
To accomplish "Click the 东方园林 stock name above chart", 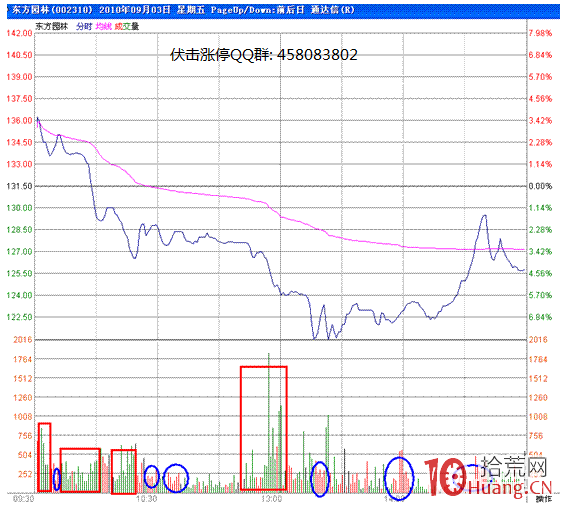I will [x=52, y=26].
